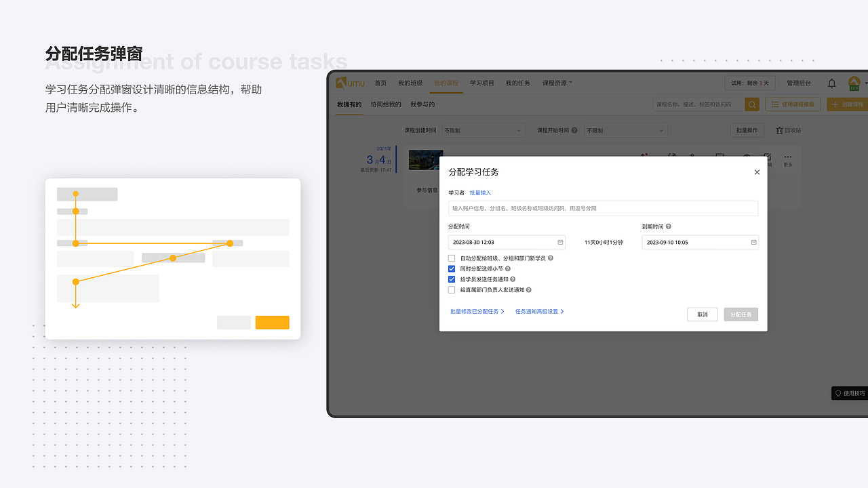
Task: Click 批量操作 button
Action: [747, 130]
